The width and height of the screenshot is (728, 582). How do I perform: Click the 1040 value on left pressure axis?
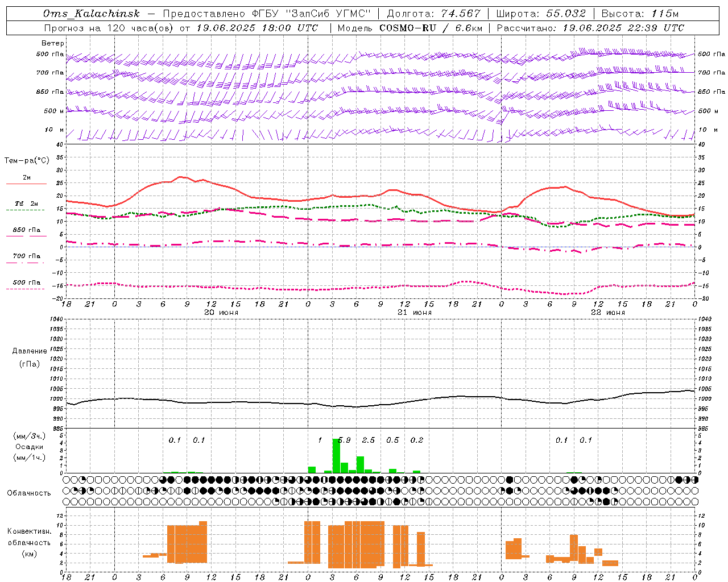[x=57, y=319]
